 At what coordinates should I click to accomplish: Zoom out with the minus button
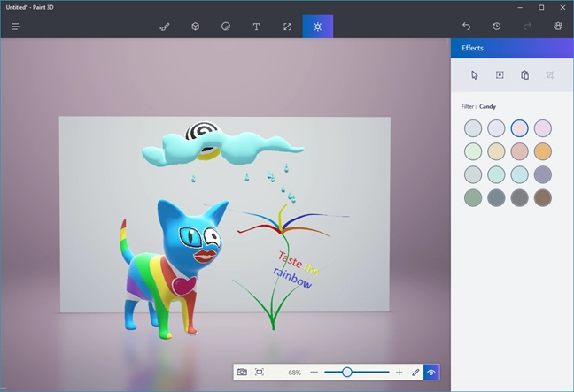click(314, 373)
